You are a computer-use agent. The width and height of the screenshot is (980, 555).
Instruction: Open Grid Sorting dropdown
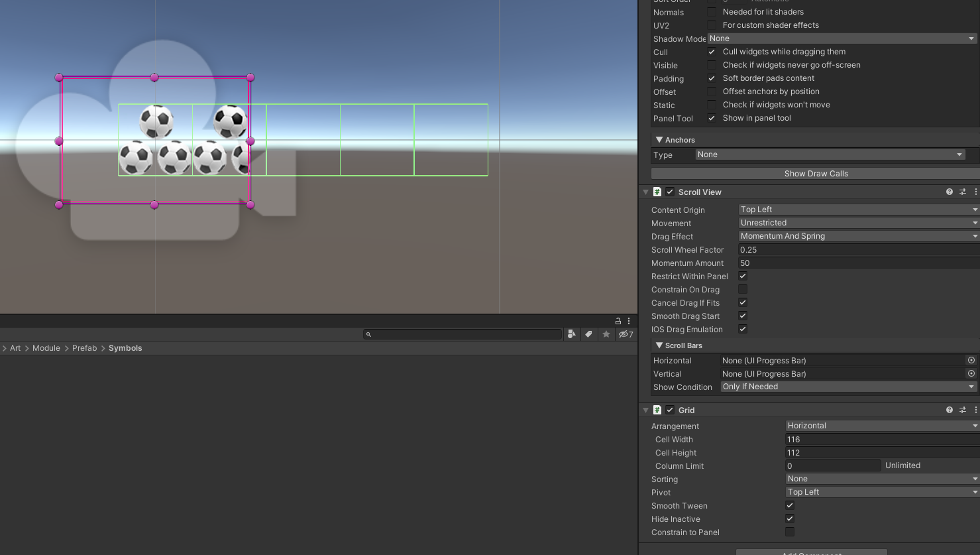(x=883, y=479)
